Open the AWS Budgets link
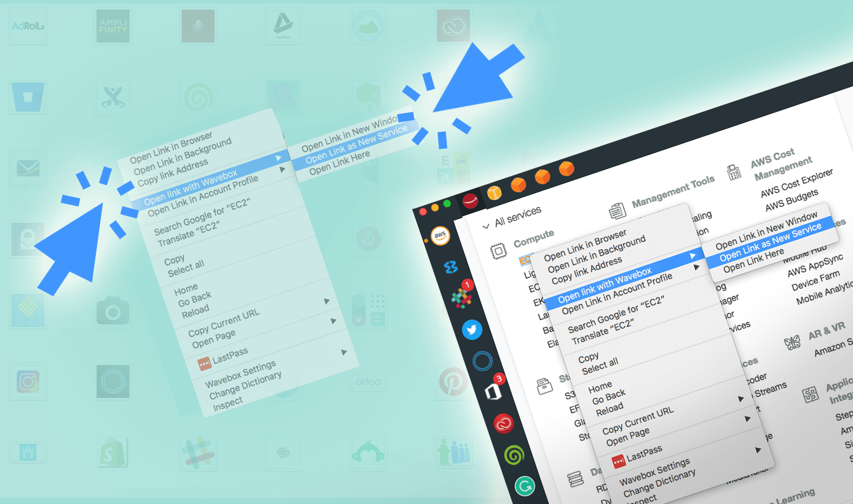 [x=792, y=200]
